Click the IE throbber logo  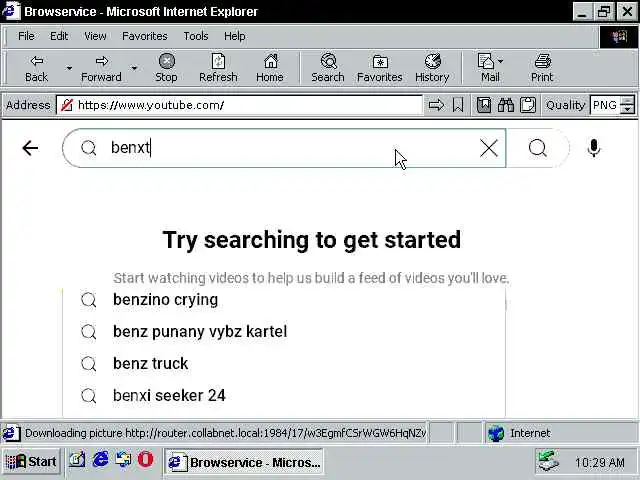(618, 37)
